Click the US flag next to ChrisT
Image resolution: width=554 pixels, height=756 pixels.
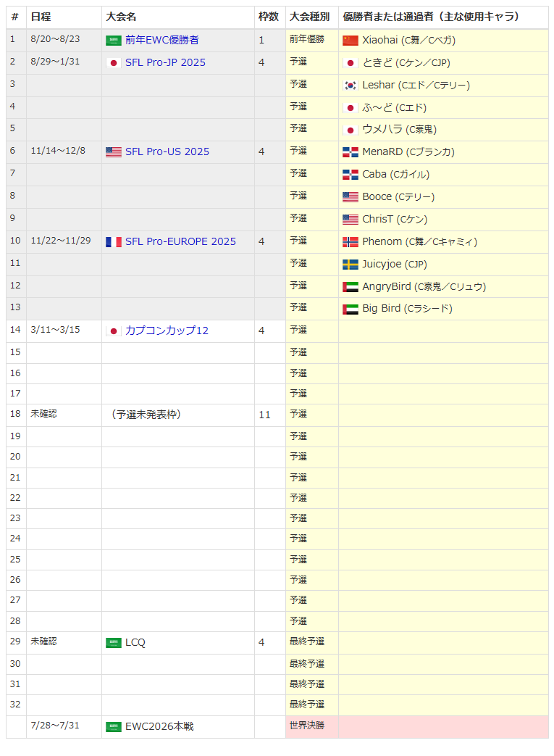351,220
